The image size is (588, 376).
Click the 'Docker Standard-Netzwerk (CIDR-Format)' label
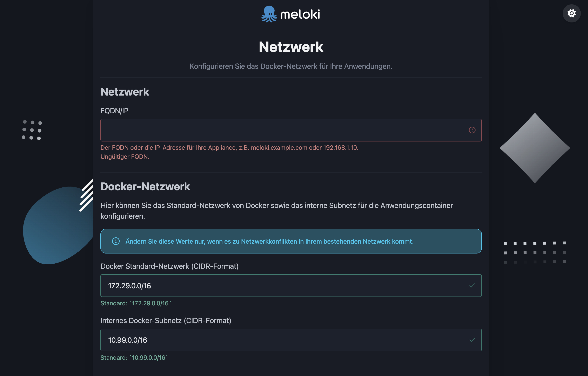point(169,266)
